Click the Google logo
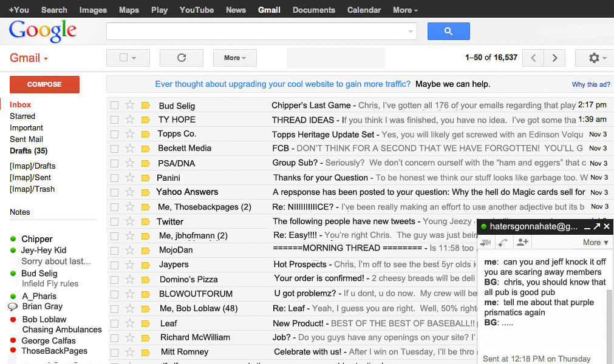The image size is (614, 364). click(43, 31)
